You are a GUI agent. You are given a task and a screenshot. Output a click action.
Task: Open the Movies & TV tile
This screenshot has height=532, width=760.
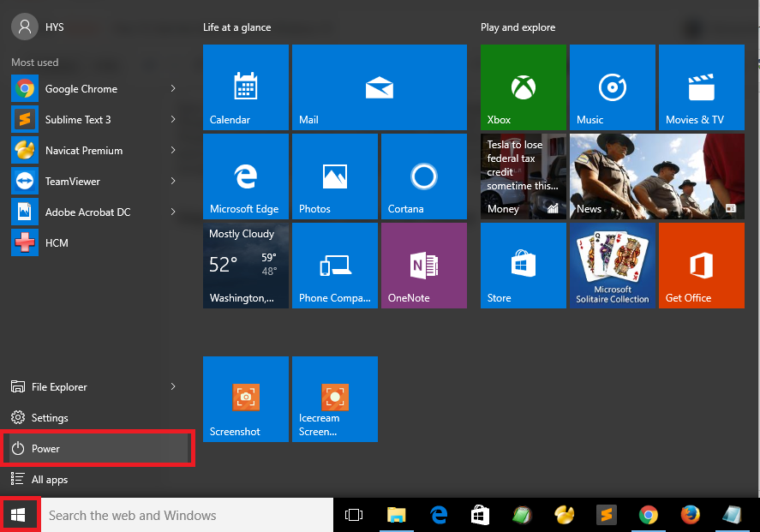702,87
